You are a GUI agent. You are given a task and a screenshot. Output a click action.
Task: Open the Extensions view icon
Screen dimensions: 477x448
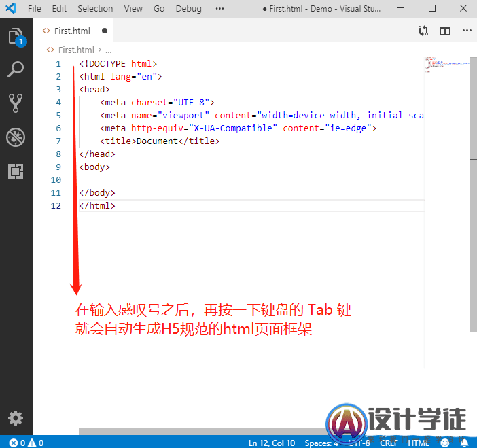click(x=16, y=171)
